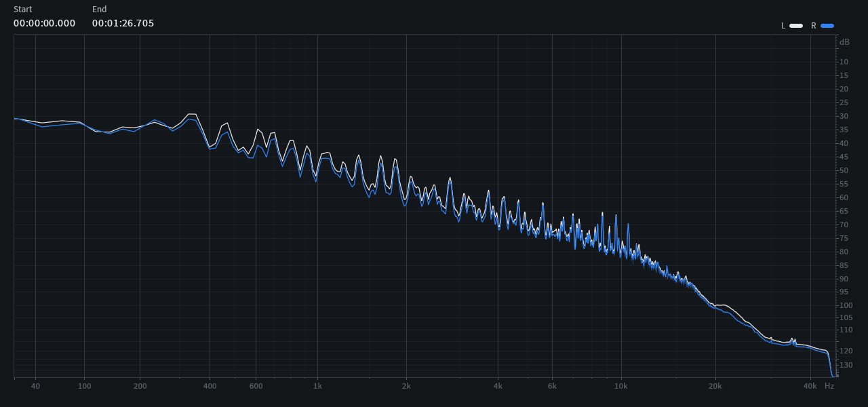This screenshot has height=407, width=868.
Task: Select the Start time value 00:00:00.000
Action: (x=45, y=23)
